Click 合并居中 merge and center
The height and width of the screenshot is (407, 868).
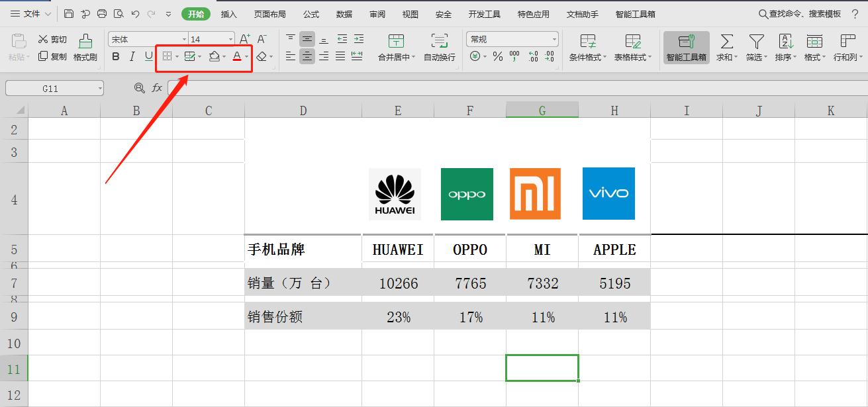click(397, 48)
